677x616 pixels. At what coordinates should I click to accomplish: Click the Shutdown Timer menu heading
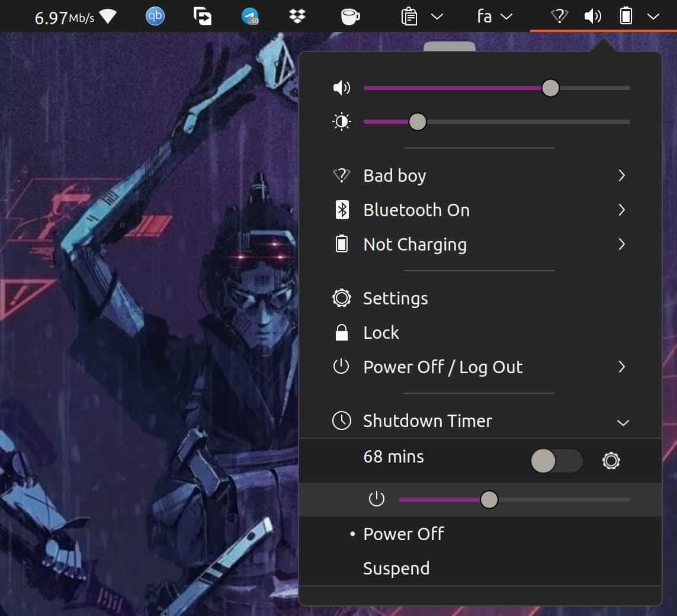480,421
